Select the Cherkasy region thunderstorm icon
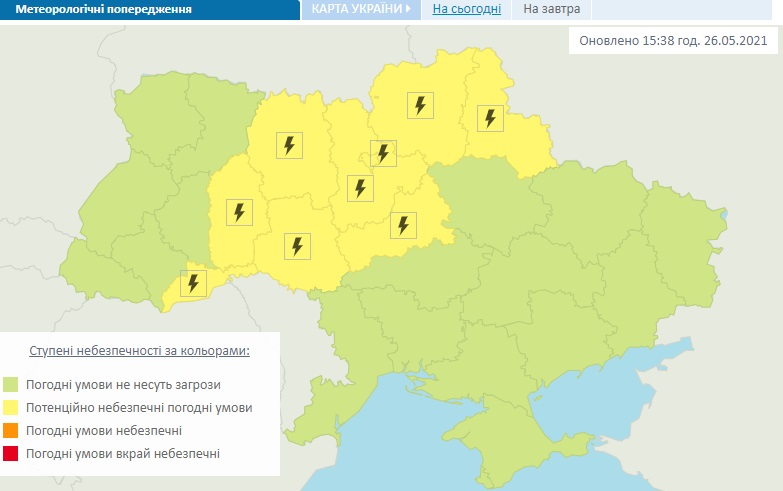 click(x=403, y=225)
